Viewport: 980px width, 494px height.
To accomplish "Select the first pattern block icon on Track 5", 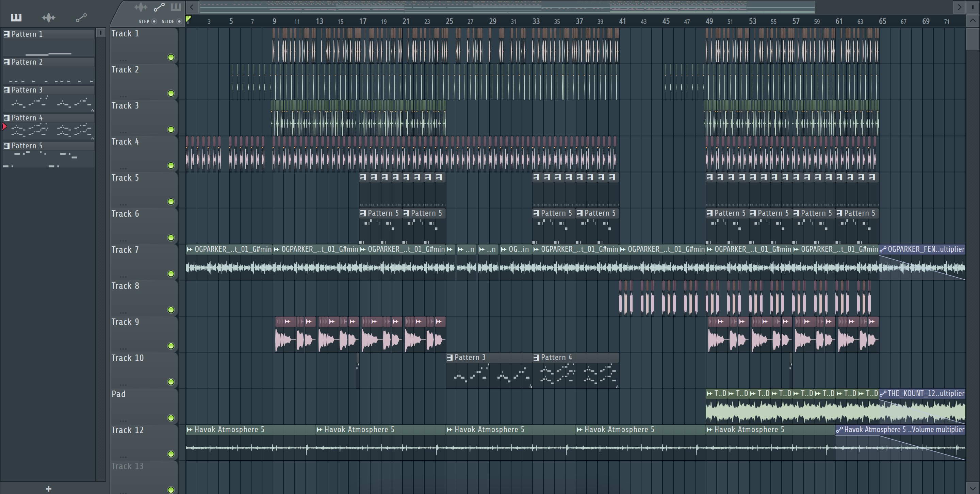I will pos(363,177).
